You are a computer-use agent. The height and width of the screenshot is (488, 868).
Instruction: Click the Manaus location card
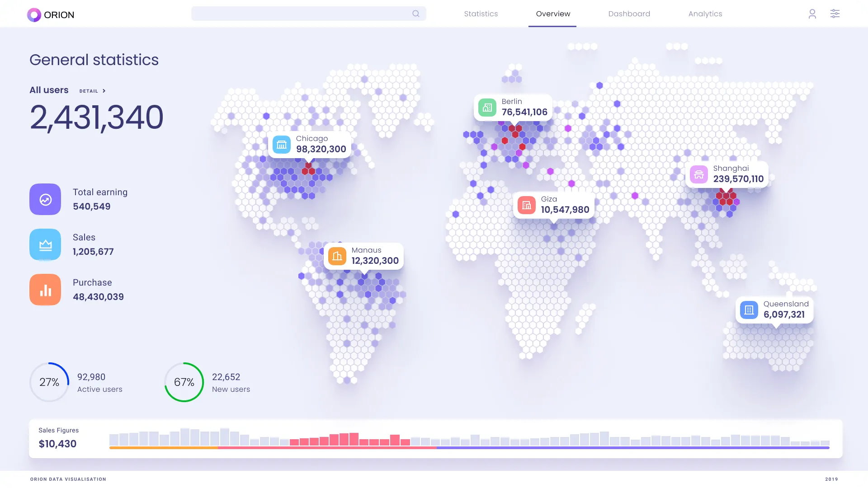[x=363, y=256]
